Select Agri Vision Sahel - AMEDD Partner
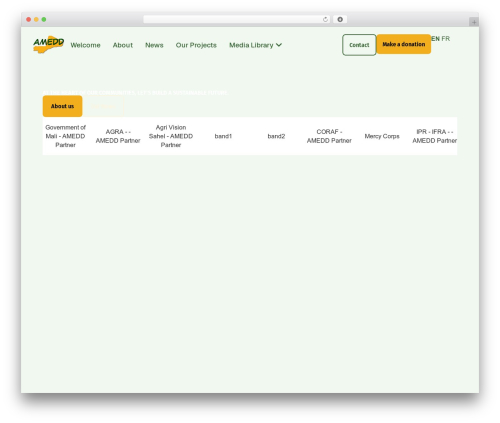The height and width of the screenshot is (423, 500). [171, 136]
